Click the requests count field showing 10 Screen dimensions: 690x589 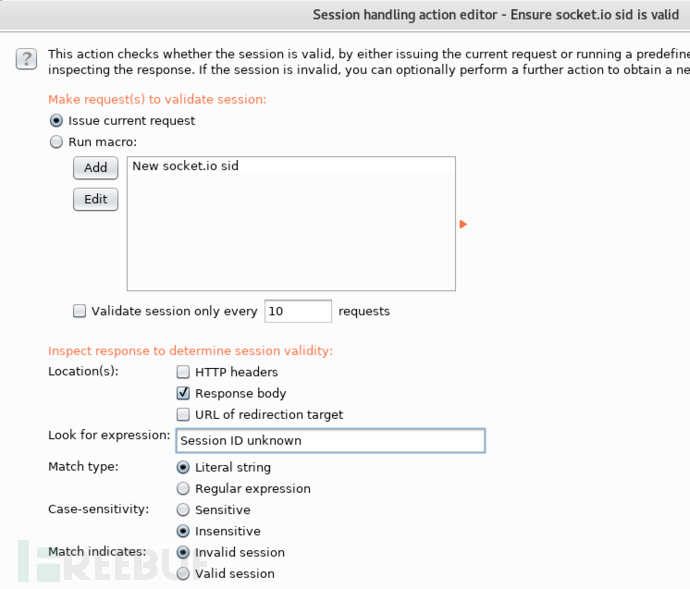click(x=298, y=311)
